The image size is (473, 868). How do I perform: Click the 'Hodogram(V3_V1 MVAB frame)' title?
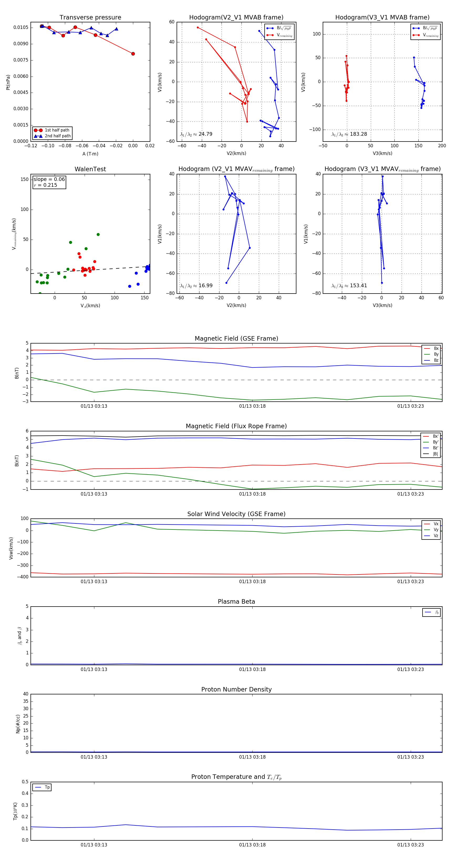pyautogui.click(x=382, y=18)
